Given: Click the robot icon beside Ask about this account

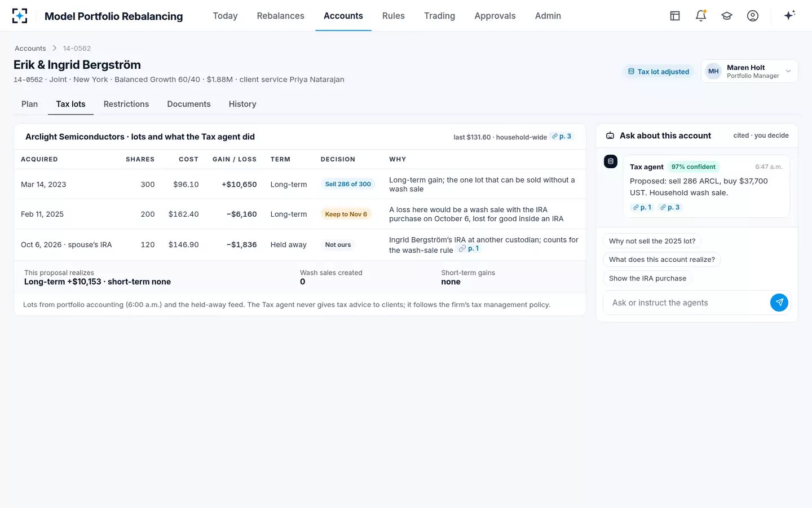Looking at the screenshot, I should click(x=610, y=135).
